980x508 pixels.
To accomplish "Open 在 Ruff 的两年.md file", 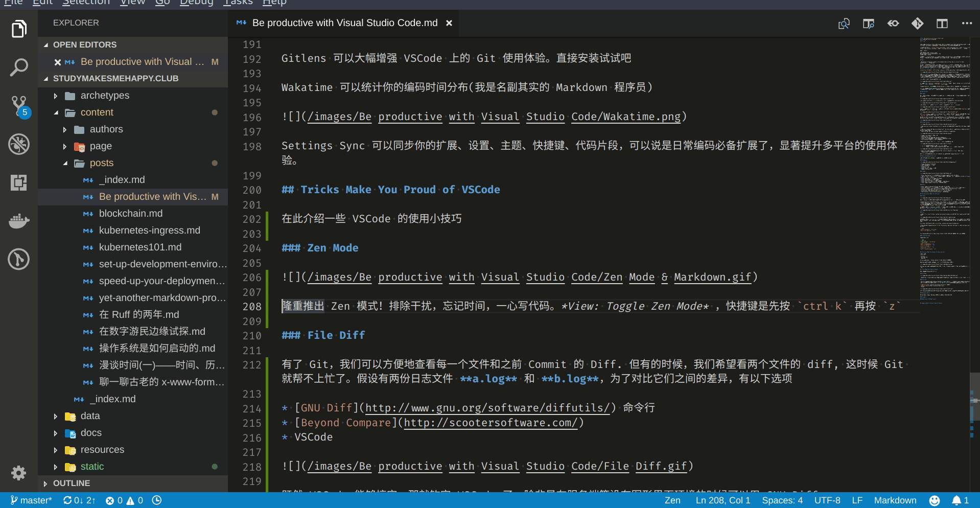I will coord(133,315).
